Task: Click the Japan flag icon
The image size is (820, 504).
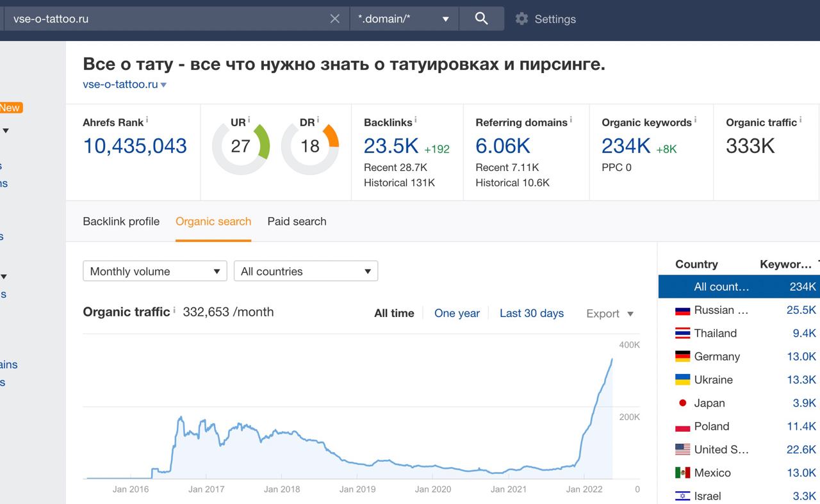Action: (x=682, y=403)
